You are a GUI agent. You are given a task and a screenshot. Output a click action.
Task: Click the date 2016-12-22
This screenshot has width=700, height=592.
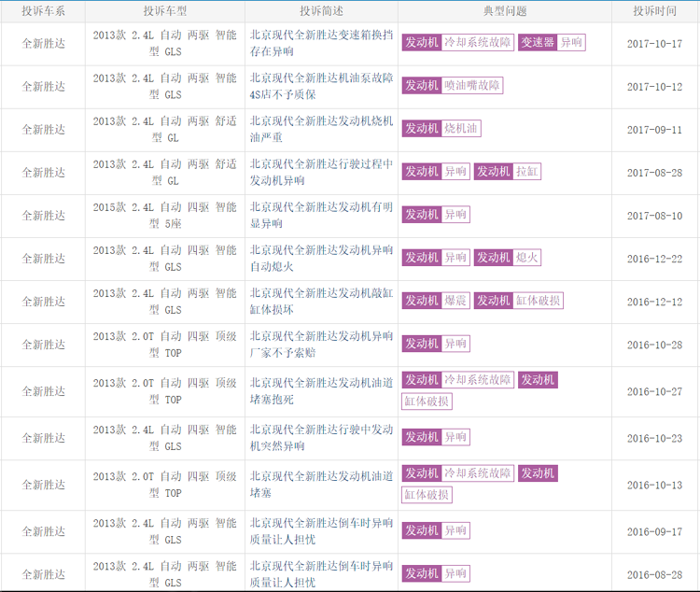click(x=654, y=260)
